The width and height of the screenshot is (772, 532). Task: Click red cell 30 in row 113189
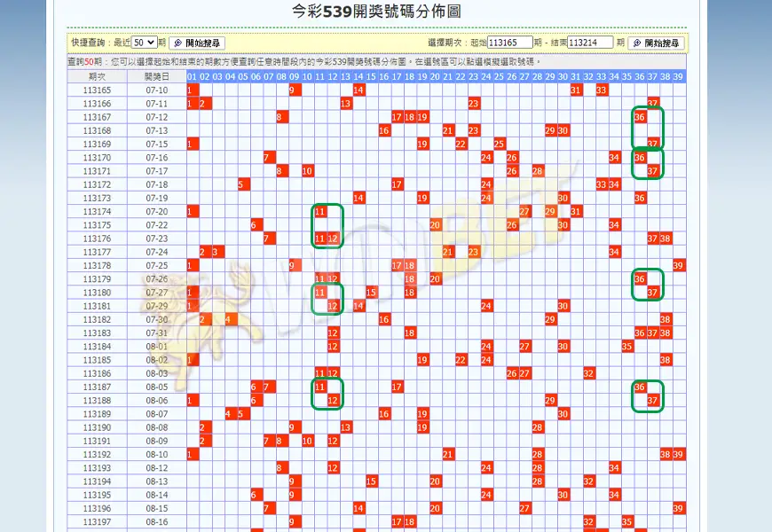(563, 414)
